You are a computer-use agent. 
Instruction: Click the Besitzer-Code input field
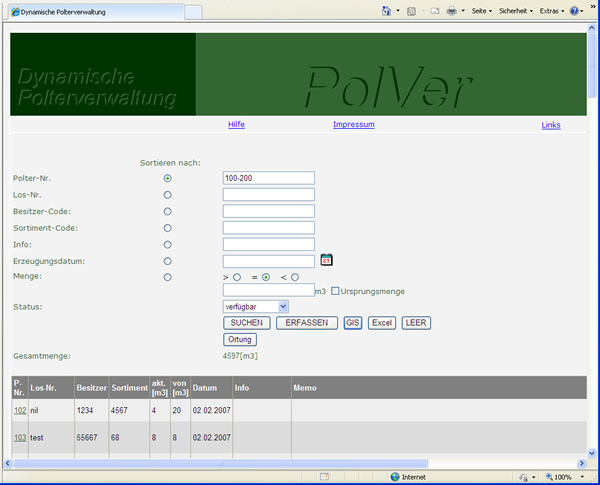[x=269, y=211]
